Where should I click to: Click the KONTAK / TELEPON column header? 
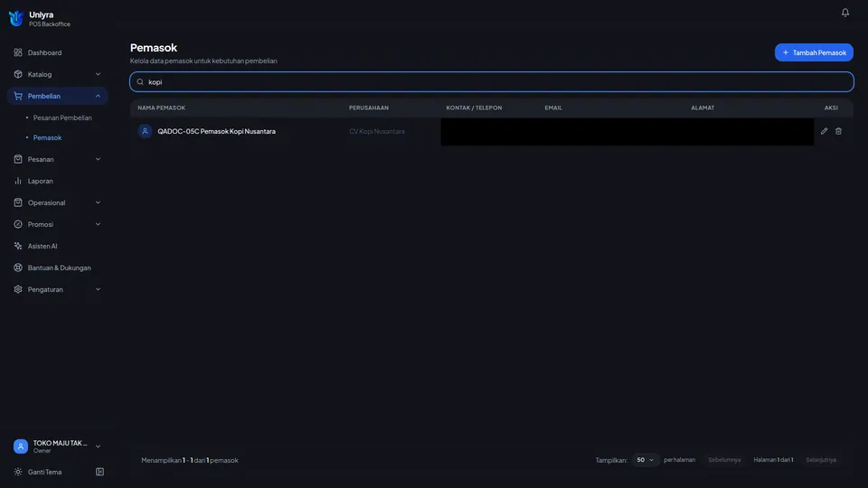pos(474,108)
